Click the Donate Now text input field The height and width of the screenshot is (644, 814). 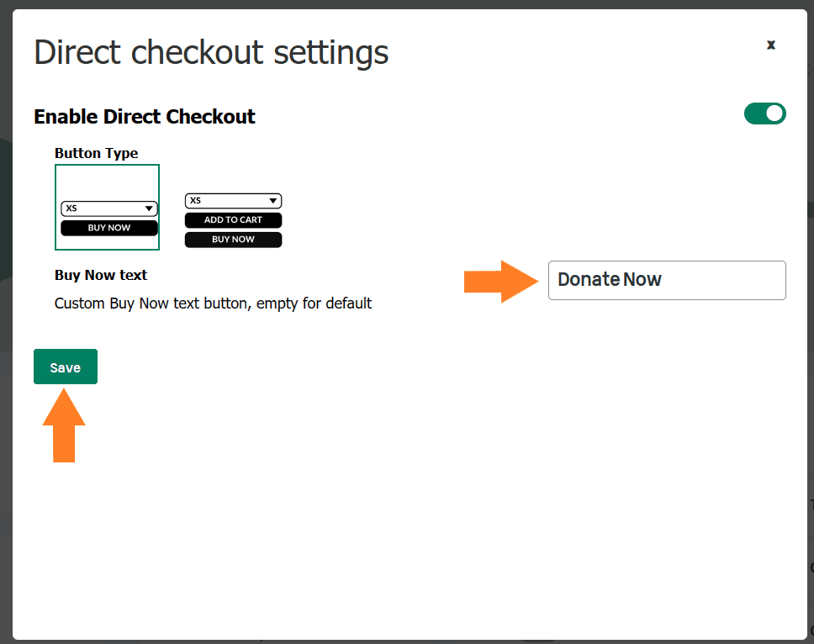click(x=667, y=280)
